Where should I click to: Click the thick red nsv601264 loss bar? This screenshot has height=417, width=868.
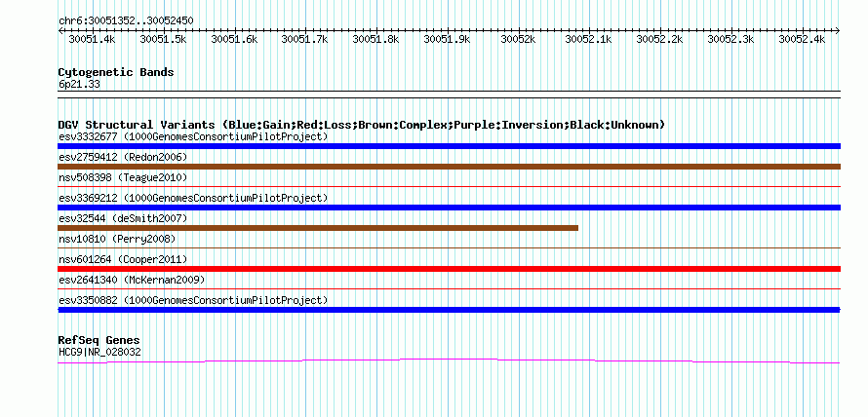[449, 269]
